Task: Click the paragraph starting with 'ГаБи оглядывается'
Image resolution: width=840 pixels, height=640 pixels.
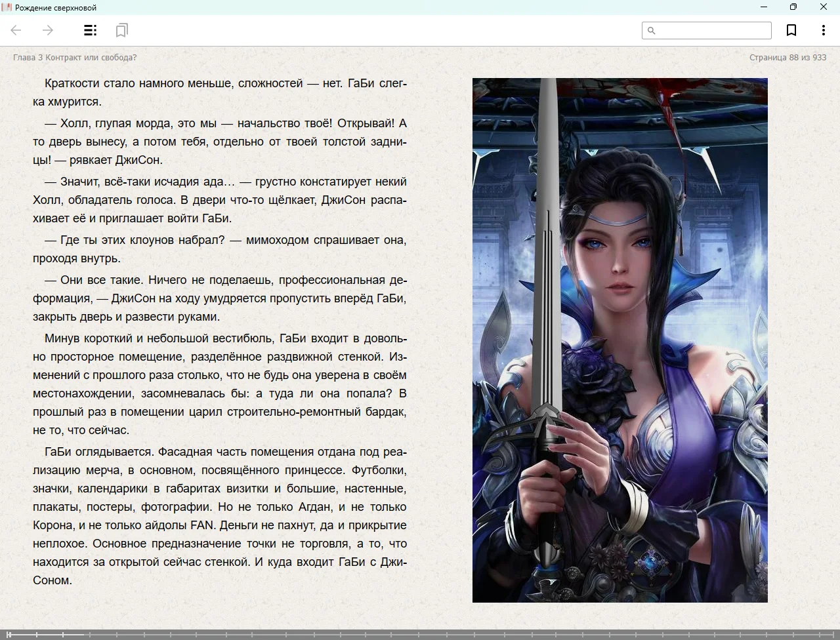Action: (x=220, y=515)
